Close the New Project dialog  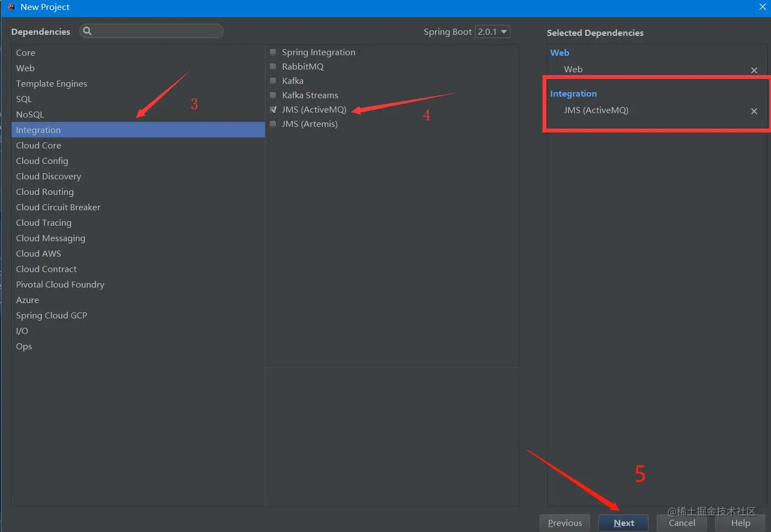click(762, 7)
